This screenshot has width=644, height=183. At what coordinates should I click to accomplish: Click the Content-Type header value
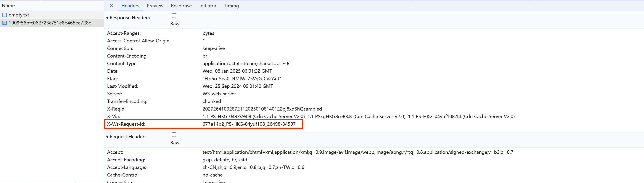click(x=246, y=64)
